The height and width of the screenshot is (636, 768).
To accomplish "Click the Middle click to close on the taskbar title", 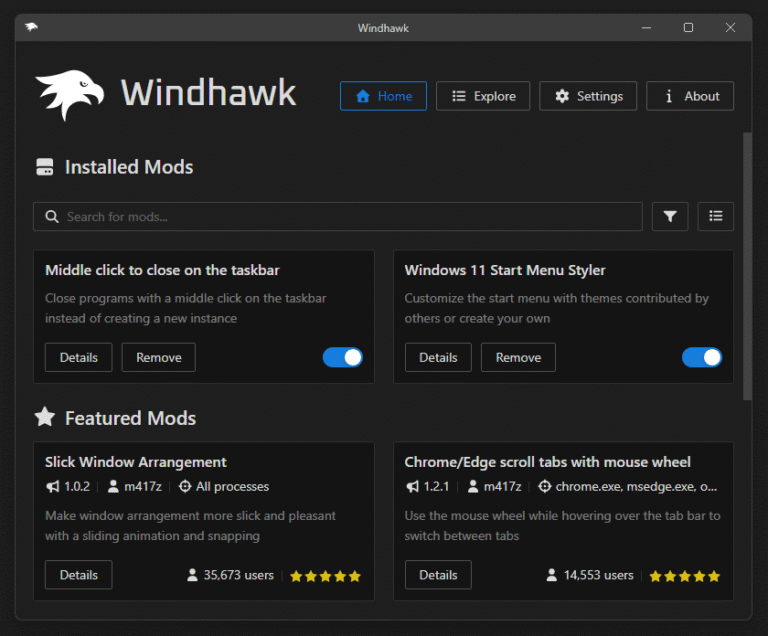I will (x=162, y=270).
